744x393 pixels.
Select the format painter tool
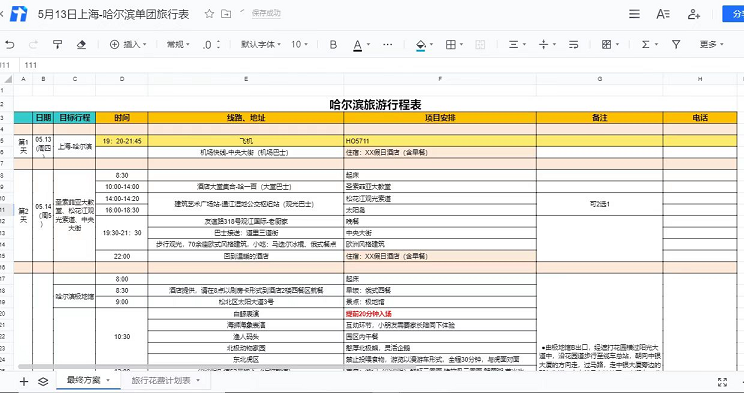(57, 45)
